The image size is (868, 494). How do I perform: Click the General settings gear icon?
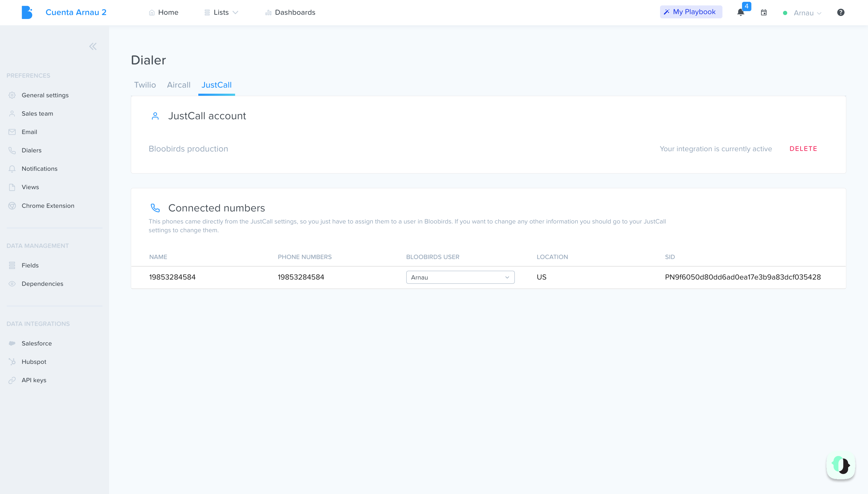click(12, 95)
